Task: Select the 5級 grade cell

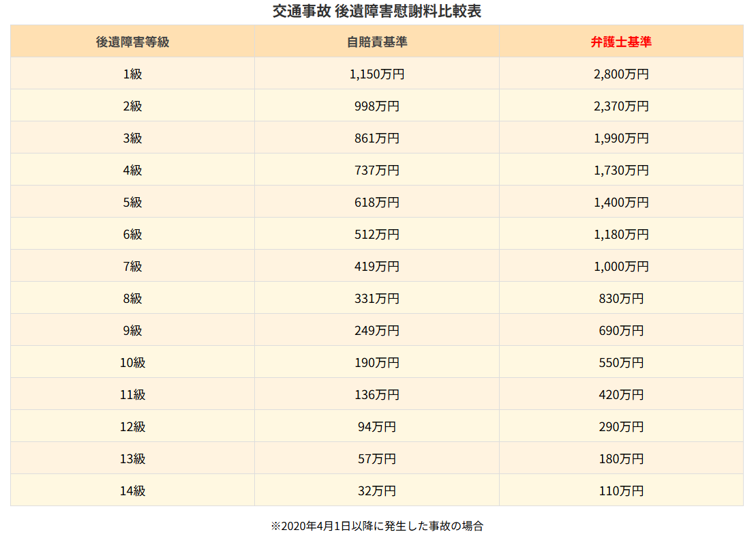Action: pyautogui.click(x=132, y=202)
